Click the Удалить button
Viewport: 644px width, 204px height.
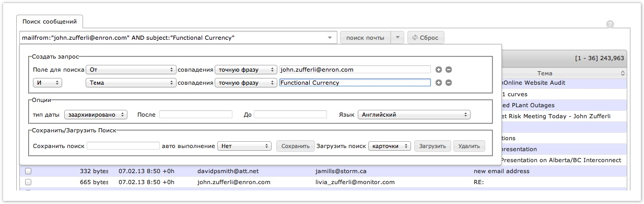[469, 146]
